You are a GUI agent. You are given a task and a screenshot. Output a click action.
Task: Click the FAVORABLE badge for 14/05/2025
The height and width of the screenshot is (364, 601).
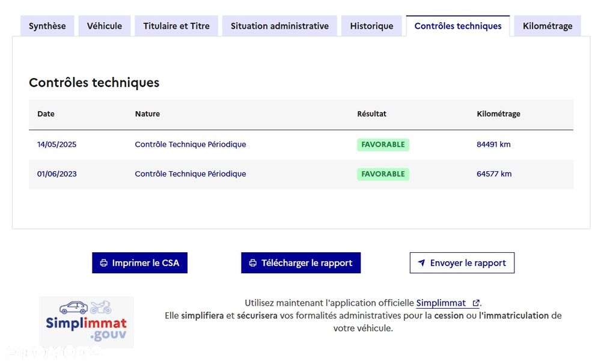pyautogui.click(x=383, y=145)
